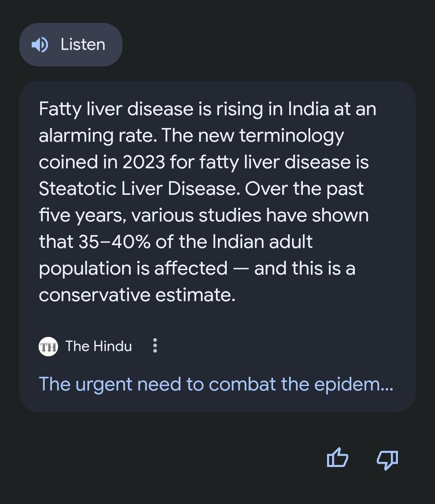The image size is (435, 504).
Task: Like the answer with thumbs up
Action: [x=337, y=459]
